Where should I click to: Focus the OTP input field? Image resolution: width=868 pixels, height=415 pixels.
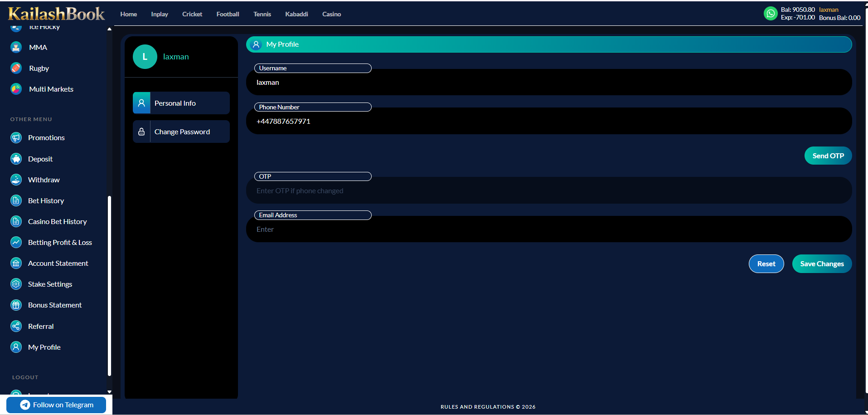[x=549, y=190]
